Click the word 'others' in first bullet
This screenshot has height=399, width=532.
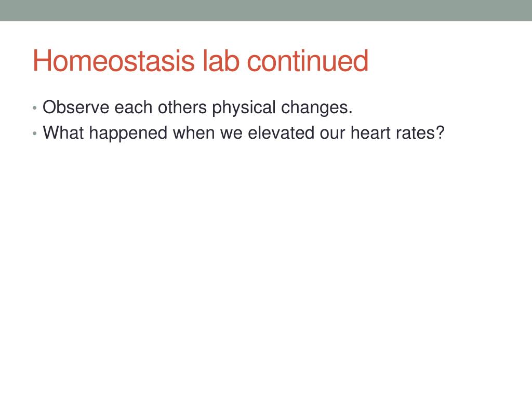pyautogui.click(x=182, y=107)
